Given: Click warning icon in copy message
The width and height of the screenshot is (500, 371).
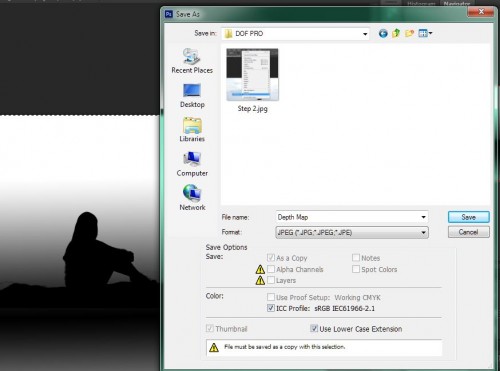Looking at the screenshot, I should tap(214, 347).
